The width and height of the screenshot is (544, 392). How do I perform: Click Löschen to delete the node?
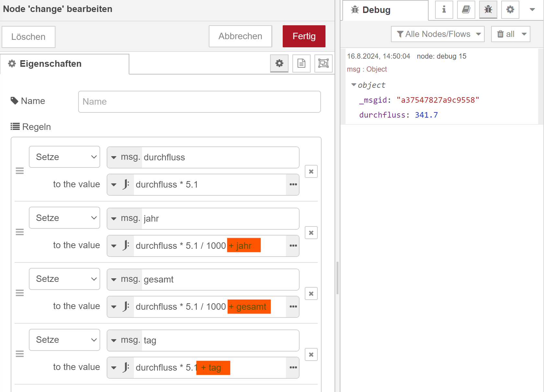[x=29, y=37]
